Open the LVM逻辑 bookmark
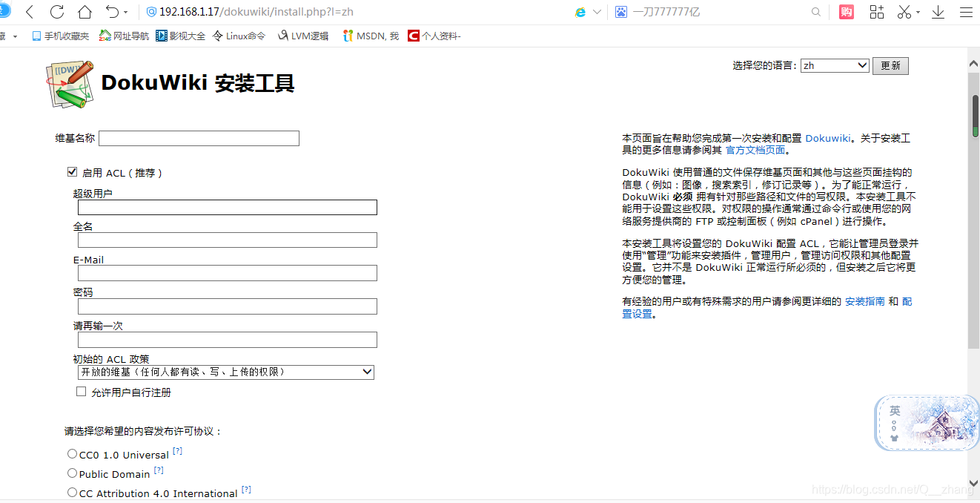Image resolution: width=980 pixels, height=503 pixels. 303,36
